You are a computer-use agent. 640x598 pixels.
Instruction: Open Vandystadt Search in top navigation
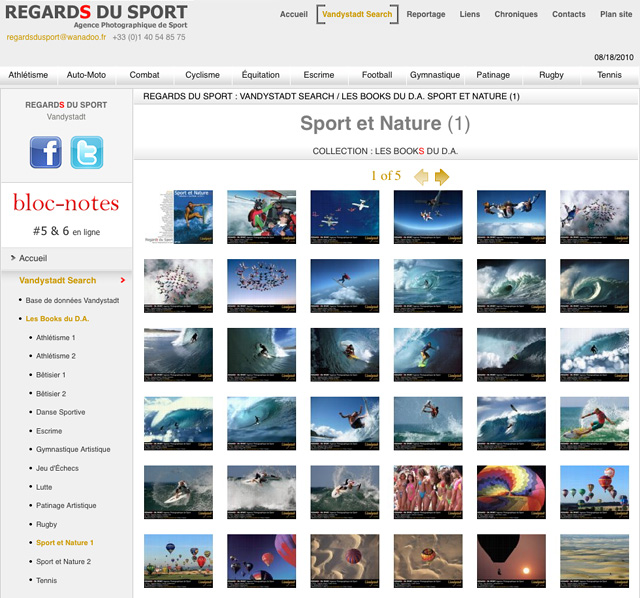[357, 14]
